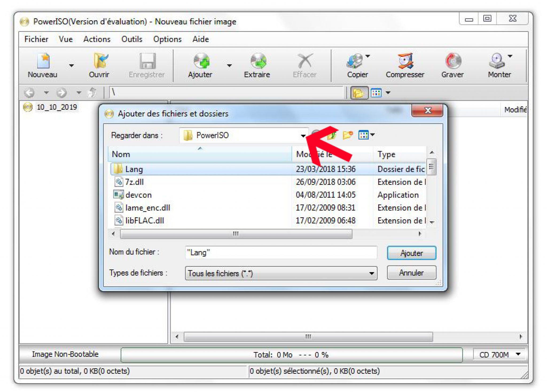Select the 7z.dll file
This screenshot has width=547, height=392.
[x=134, y=182]
